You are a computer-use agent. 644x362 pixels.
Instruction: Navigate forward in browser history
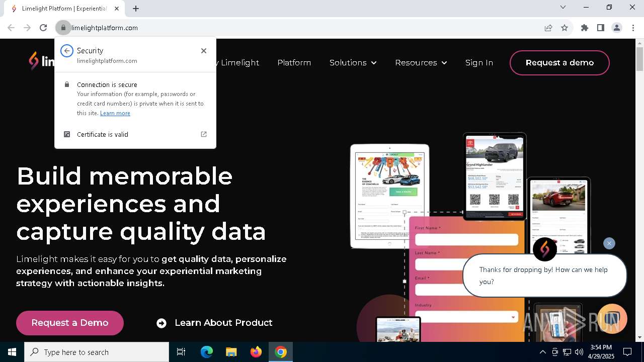27,28
